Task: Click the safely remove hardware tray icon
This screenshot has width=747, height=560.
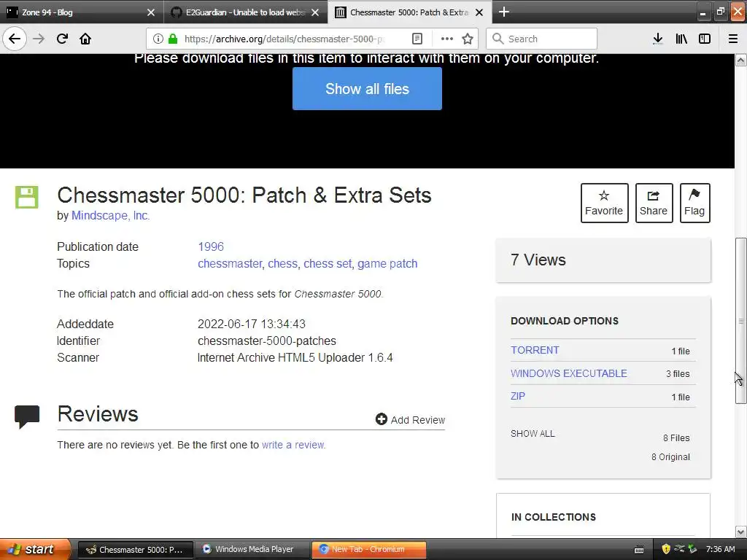Action: point(692,549)
